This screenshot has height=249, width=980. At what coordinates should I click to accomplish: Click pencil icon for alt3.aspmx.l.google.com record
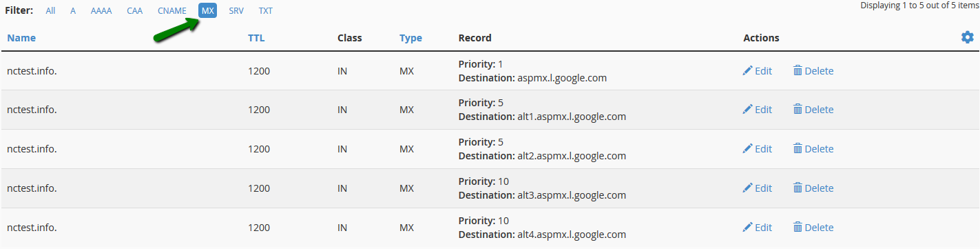pos(747,188)
